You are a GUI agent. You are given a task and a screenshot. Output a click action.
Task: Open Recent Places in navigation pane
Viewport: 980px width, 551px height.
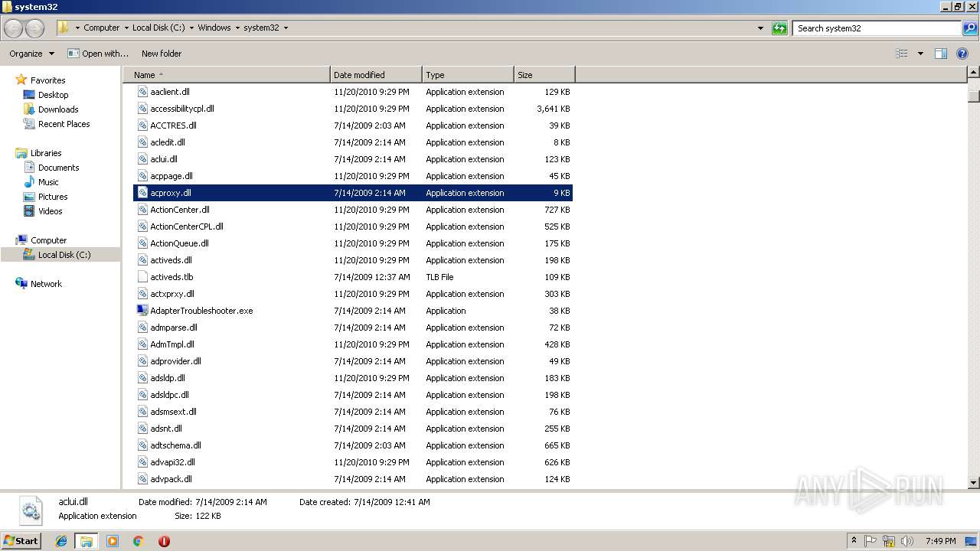pos(64,124)
